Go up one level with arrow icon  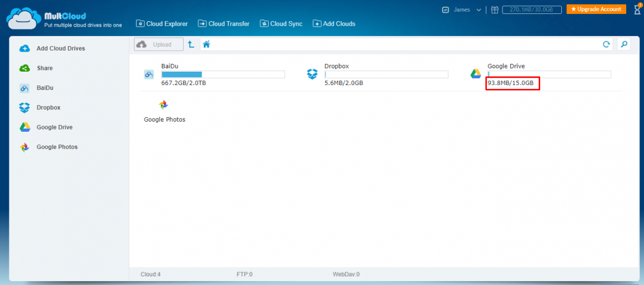click(x=191, y=44)
